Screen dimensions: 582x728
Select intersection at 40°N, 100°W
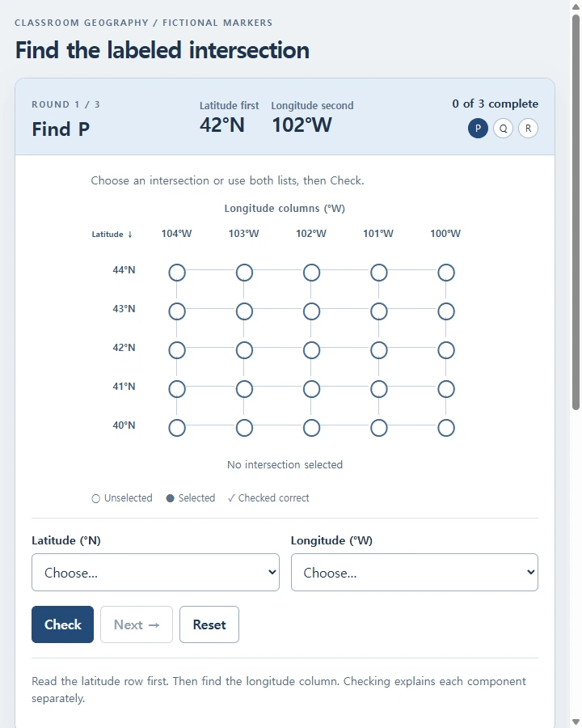pyautogui.click(x=446, y=428)
